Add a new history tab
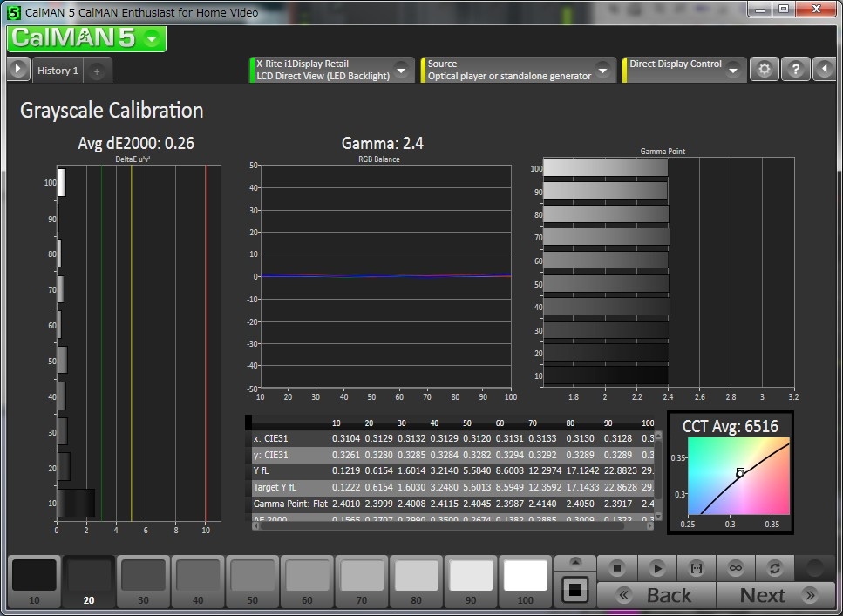 [x=97, y=71]
